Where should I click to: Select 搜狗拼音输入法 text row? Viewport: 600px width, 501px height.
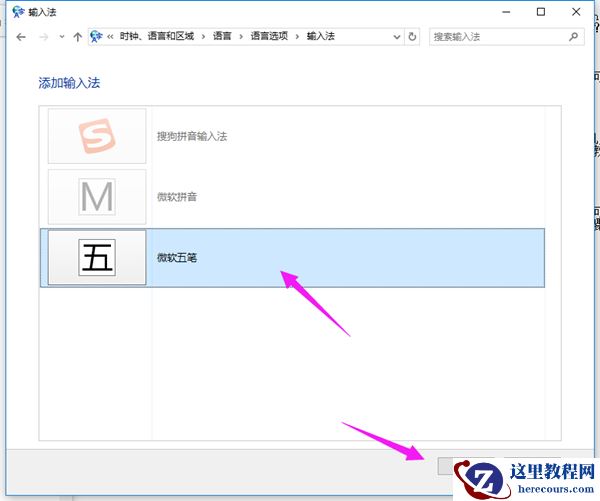[x=192, y=136]
